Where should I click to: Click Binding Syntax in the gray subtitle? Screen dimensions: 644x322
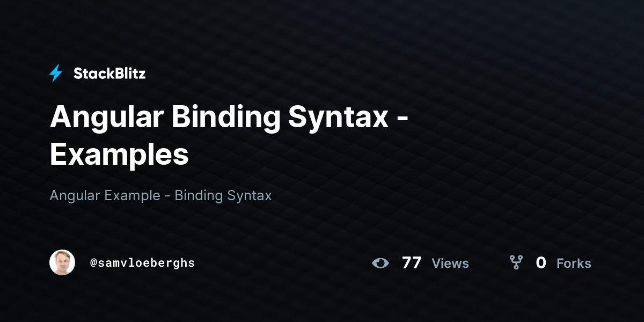pyautogui.click(x=223, y=195)
